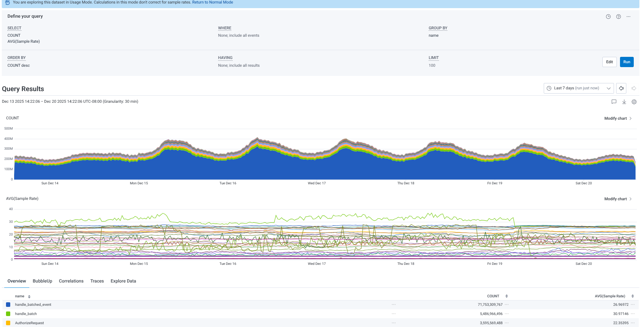This screenshot has width=644, height=327.
Task: Open the Correlations tab
Action: pos(71,281)
